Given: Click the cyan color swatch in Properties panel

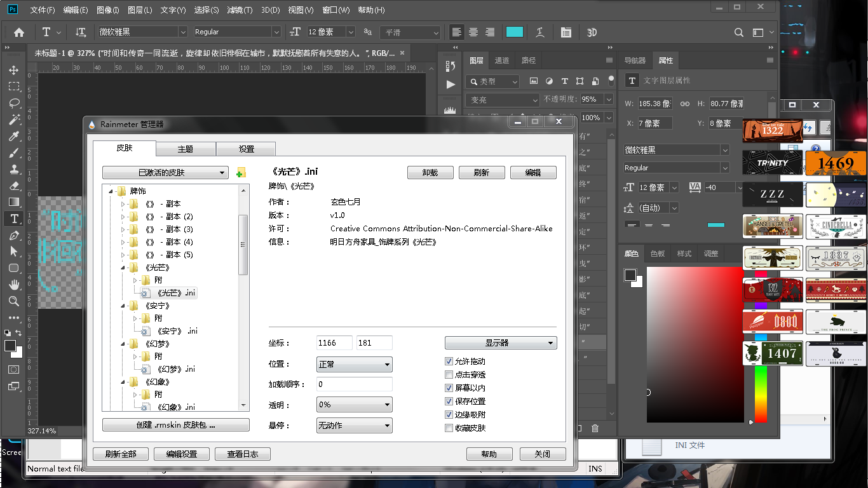Looking at the screenshot, I should click(716, 224).
